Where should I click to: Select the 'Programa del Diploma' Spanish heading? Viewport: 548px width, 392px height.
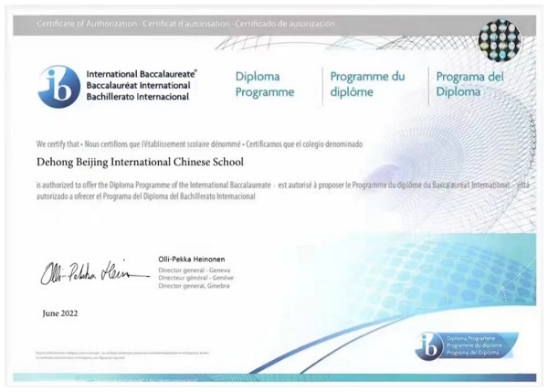point(469,85)
